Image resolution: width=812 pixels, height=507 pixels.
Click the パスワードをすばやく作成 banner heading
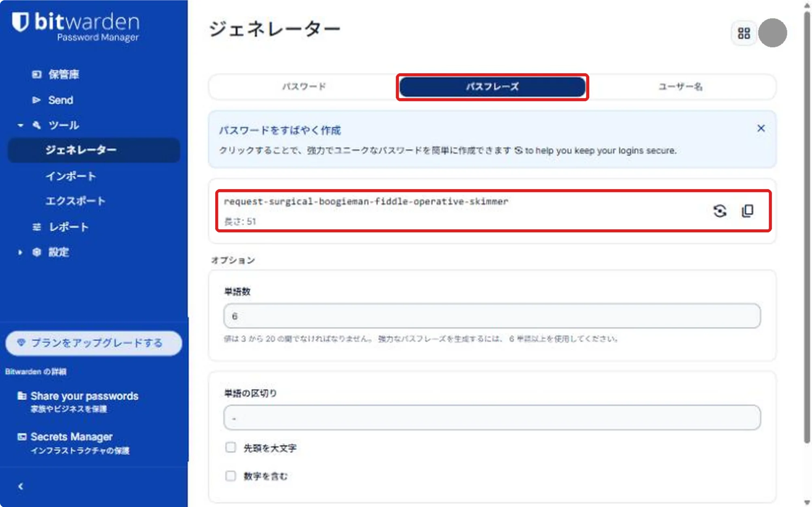click(x=280, y=130)
